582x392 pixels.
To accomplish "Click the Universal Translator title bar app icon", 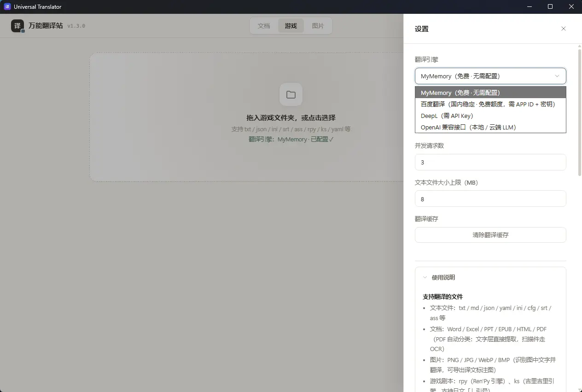I will coord(7,6).
